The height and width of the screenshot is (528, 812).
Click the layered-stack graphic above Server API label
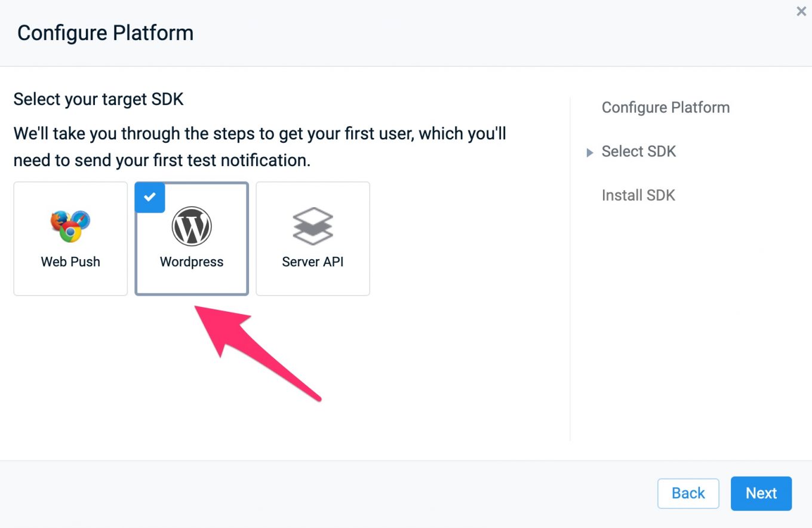tap(312, 226)
